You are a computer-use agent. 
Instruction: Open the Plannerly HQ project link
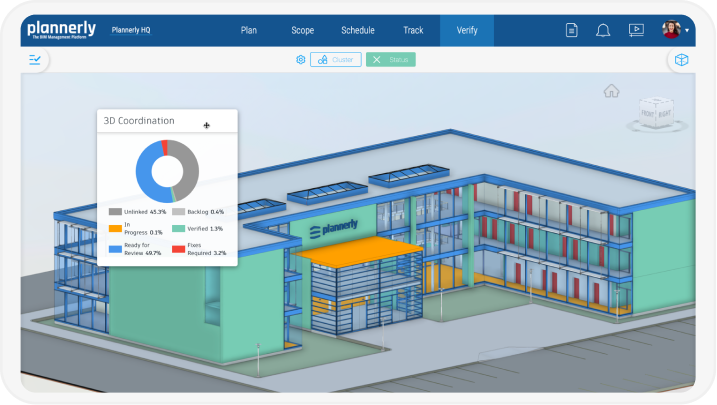click(131, 30)
